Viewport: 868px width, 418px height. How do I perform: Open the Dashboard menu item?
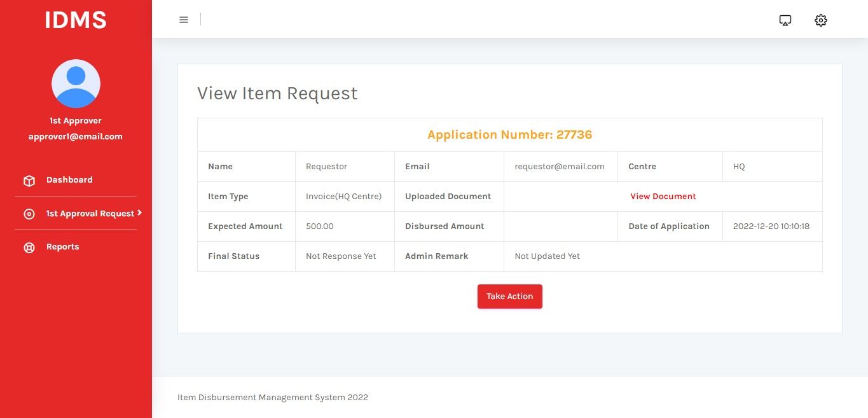[69, 180]
